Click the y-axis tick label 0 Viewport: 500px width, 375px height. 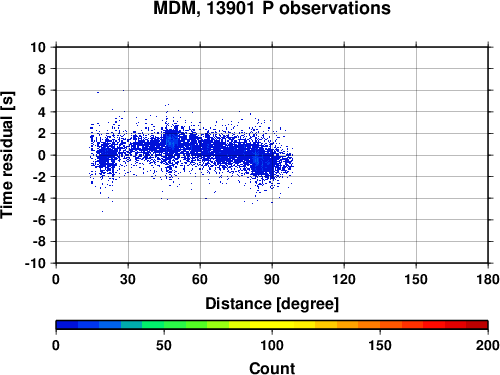[x=42, y=155]
